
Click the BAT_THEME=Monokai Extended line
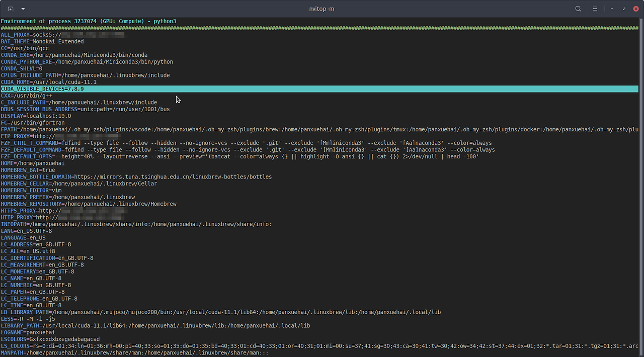pyautogui.click(x=42, y=41)
